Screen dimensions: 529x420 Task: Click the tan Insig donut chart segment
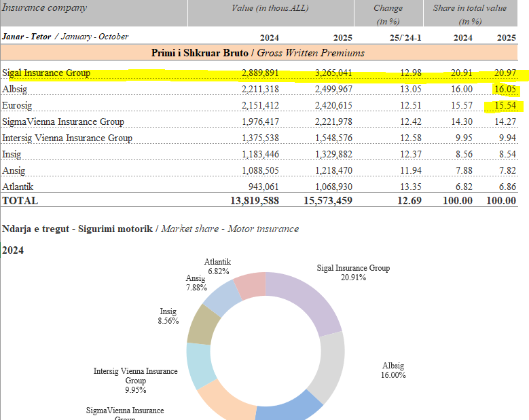click(x=202, y=324)
